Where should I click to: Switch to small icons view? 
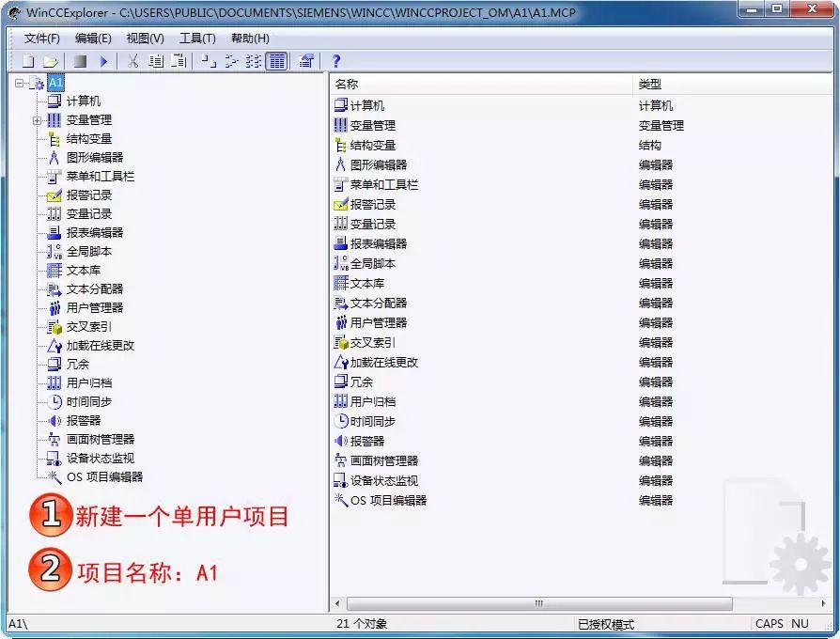tap(231, 61)
